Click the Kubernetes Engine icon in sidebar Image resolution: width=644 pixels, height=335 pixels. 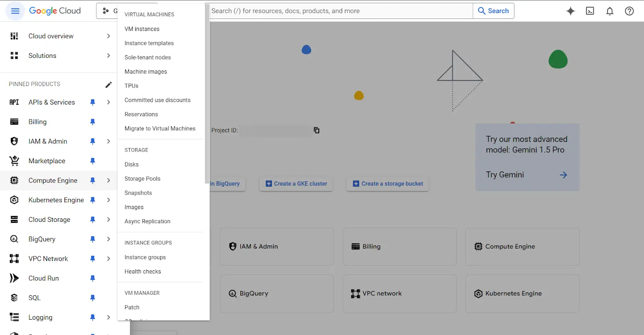click(x=14, y=200)
